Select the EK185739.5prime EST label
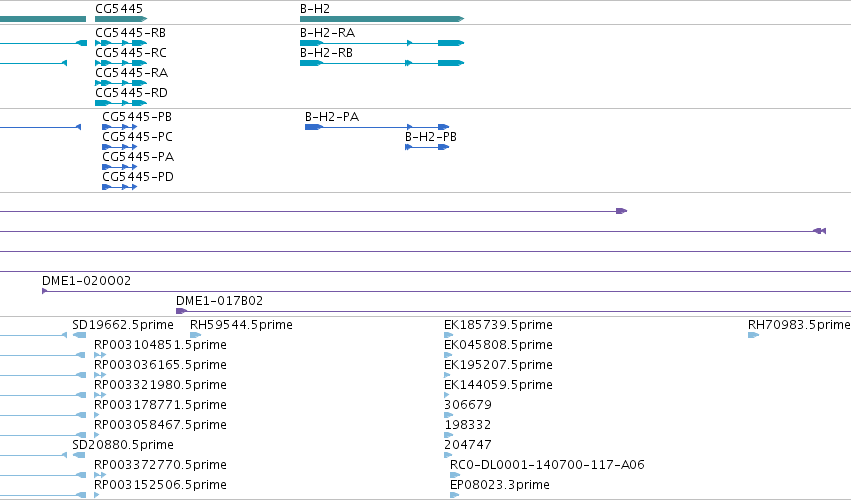 (x=498, y=325)
